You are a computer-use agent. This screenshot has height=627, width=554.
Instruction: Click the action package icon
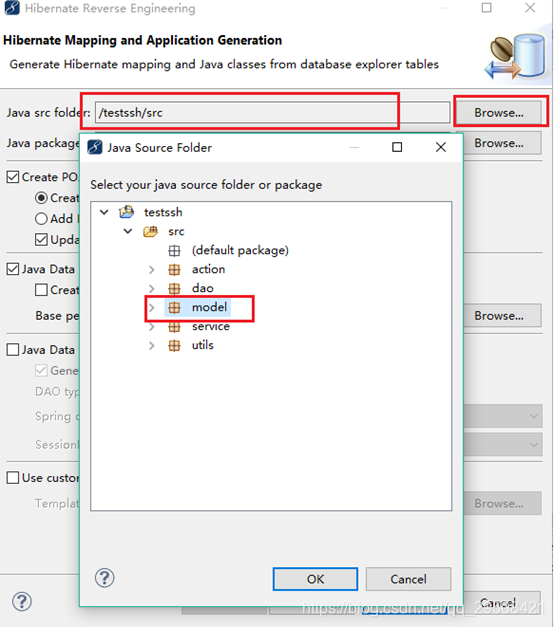point(174,270)
